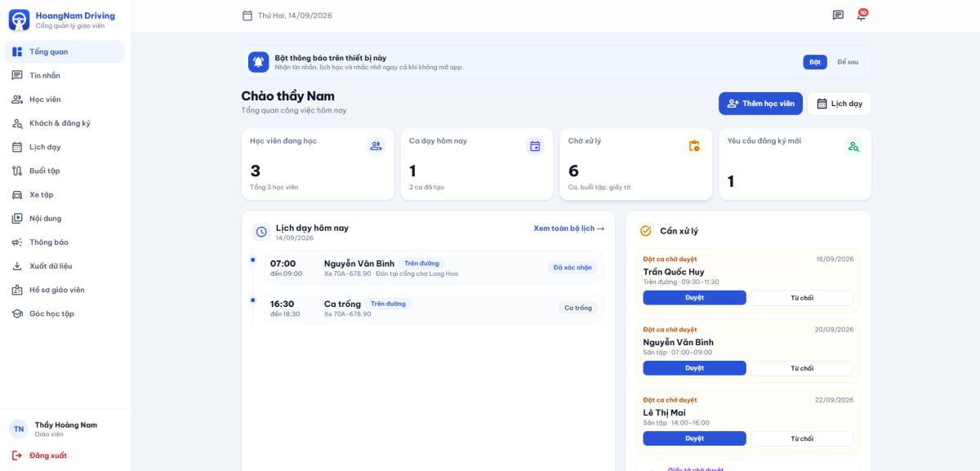
Task: Open Tổng quan in the sidebar
Action: coord(65,52)
